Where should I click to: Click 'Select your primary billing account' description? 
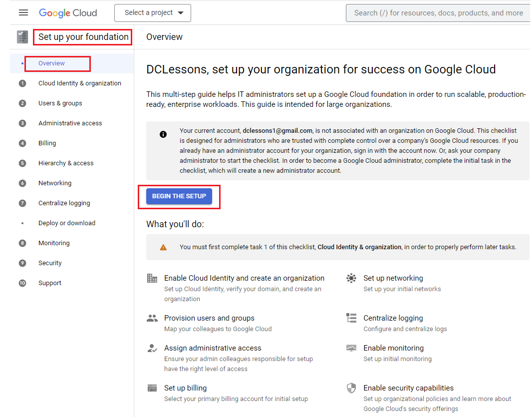[236, 399]
